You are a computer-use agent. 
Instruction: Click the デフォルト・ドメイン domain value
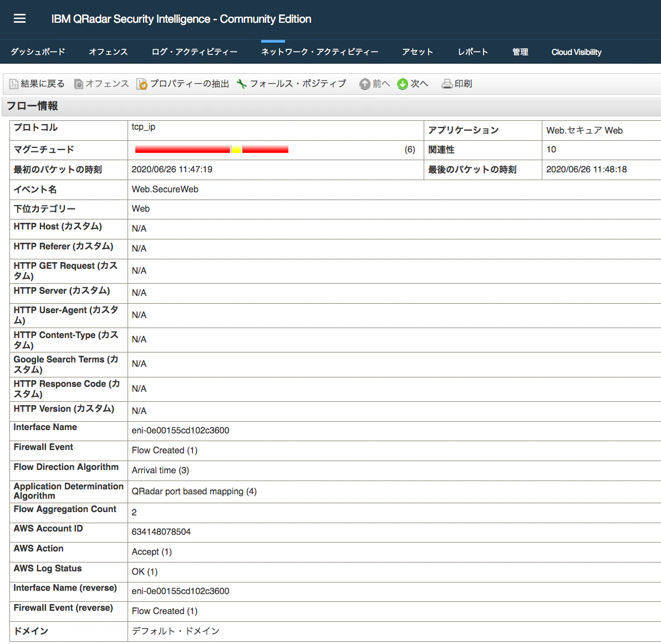click(x=175, y=631)
